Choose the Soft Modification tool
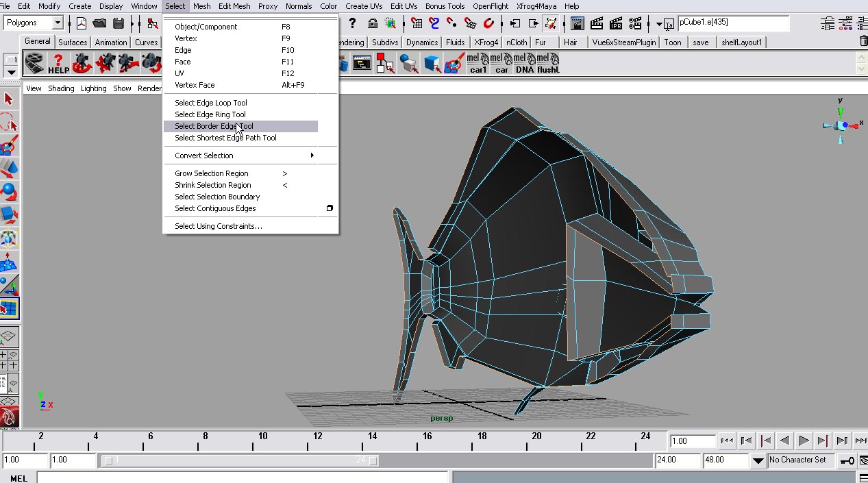868x483 pixels. click(x=9, y=262)
